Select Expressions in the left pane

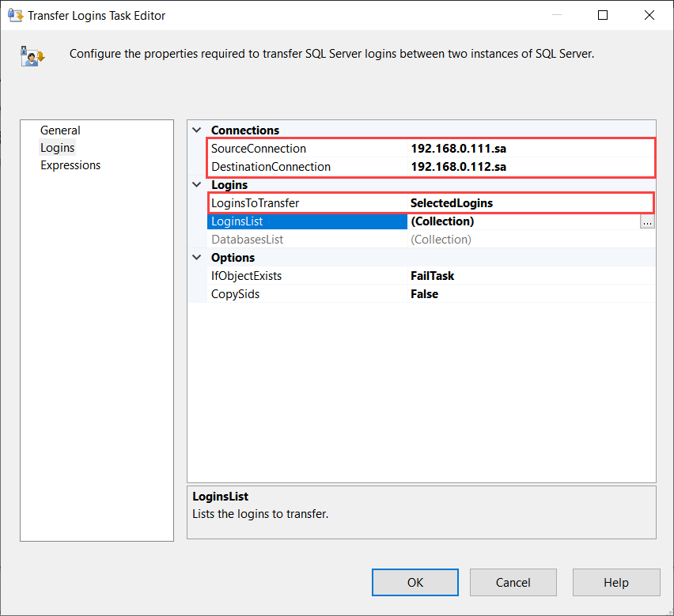70,164
